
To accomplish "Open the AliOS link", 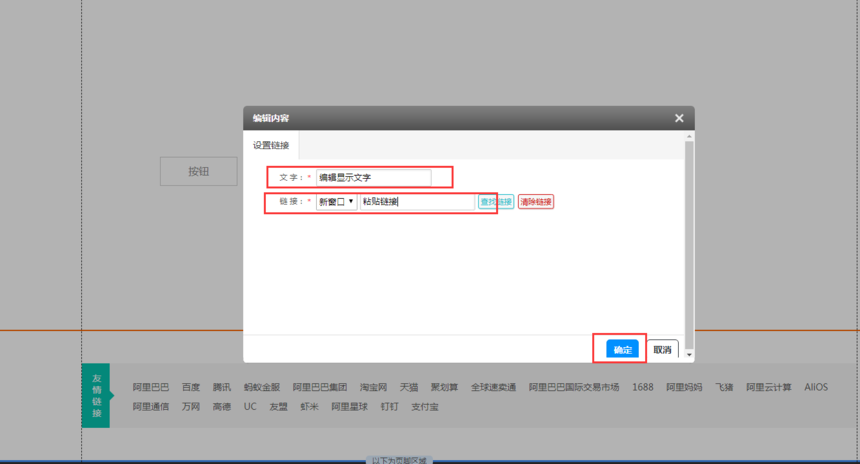I will pyautogui.click(x=816, y=387).
